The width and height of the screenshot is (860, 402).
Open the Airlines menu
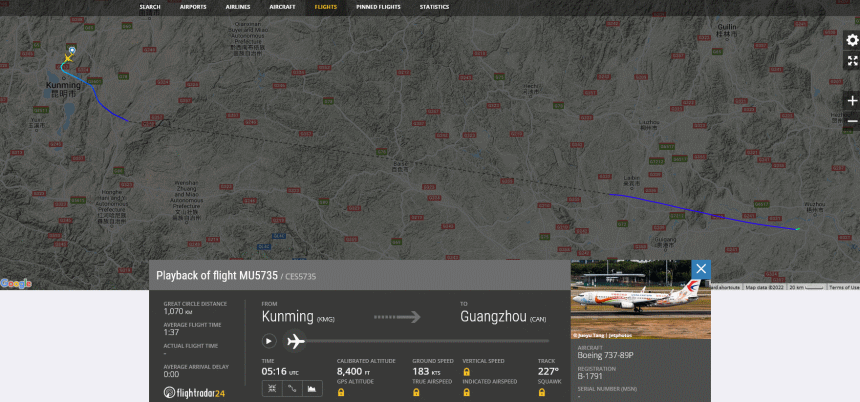pyautogui.click(x=238, y=7)
